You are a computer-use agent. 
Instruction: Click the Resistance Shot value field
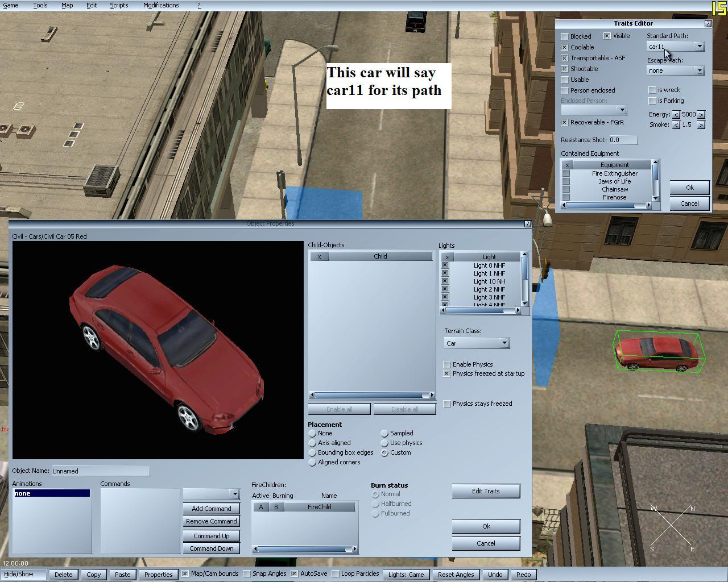point(622,140)
